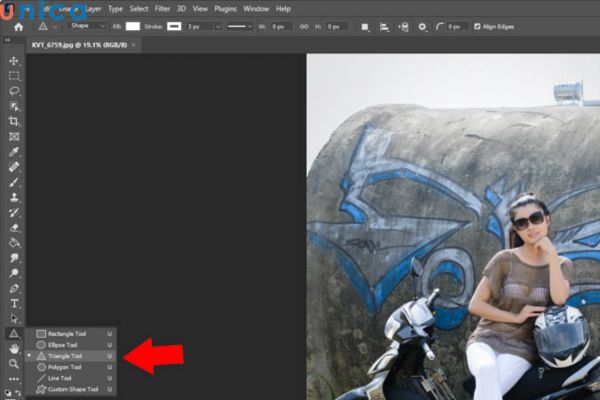600x400 pixels.
Task: Select the Hand tool
Action: (x=14, y=349)
